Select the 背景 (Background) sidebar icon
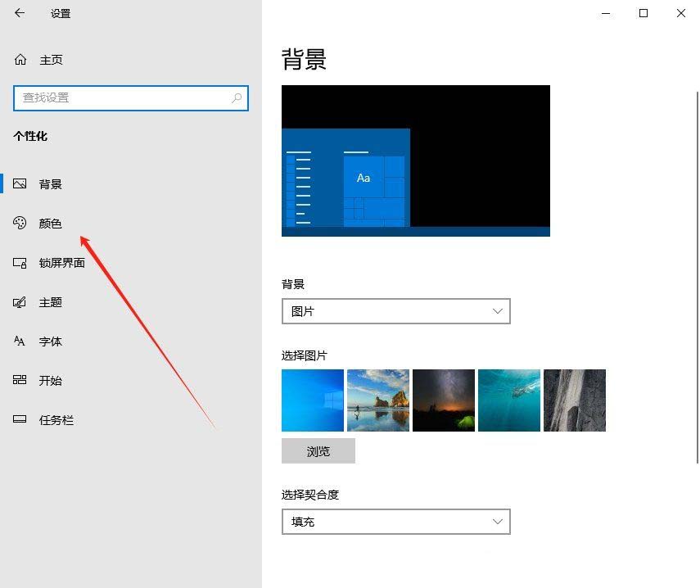Image resolution: width=700 pixels, height=588 pixels. tap(20, 183)
